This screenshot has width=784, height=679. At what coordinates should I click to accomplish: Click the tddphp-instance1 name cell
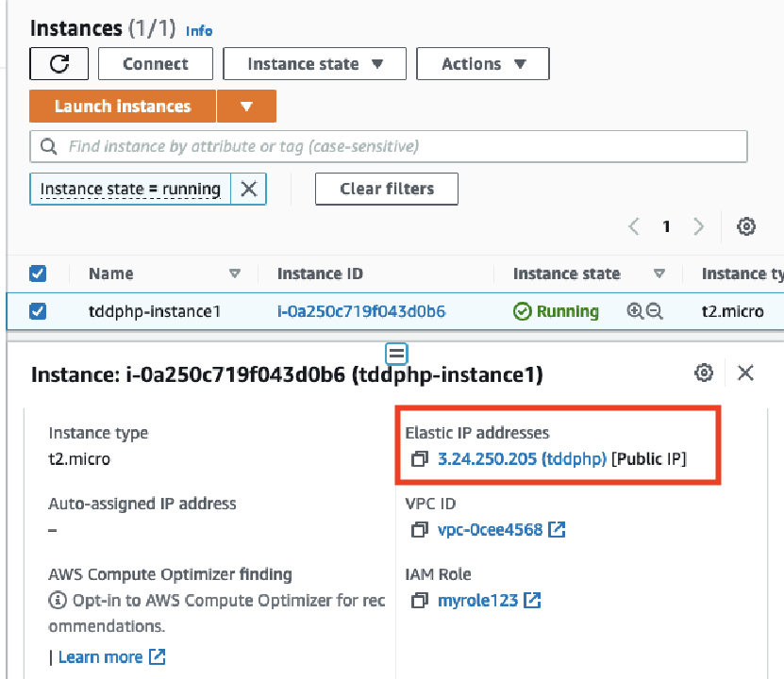[155, 311]
